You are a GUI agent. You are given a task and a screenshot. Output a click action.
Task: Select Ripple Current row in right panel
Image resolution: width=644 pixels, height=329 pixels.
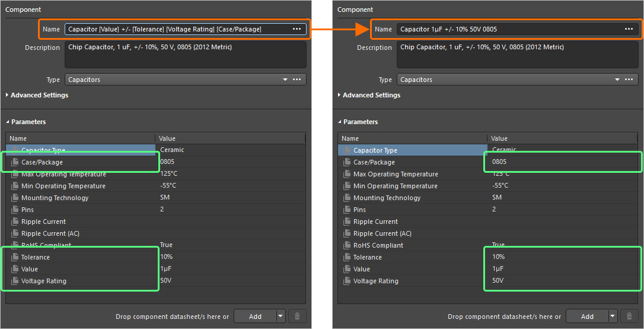point(487,222)
